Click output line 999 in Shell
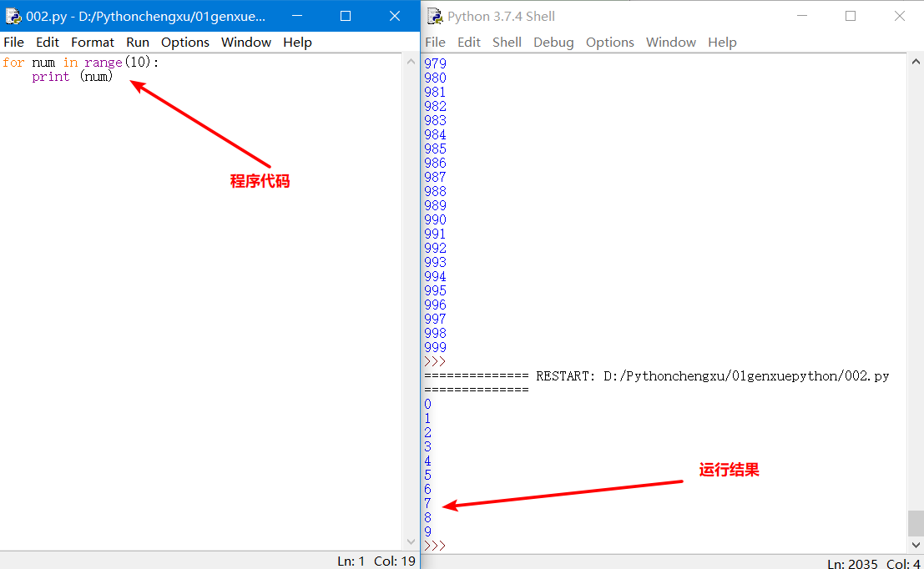This screenshot has height=569, width=924. pos(436,348)
